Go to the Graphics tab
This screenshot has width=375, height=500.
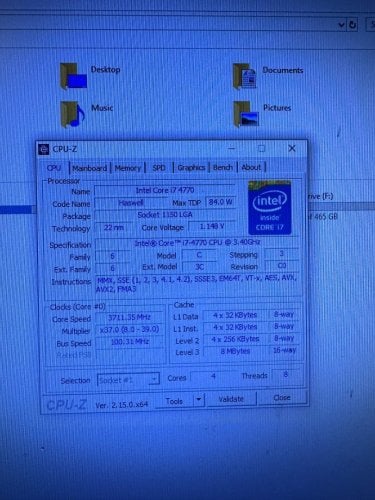(191, 167)
